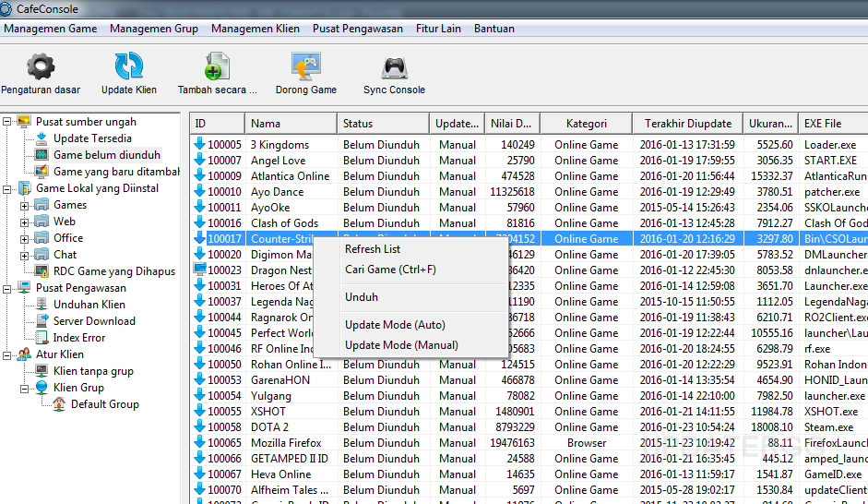Click the Klien Grup globe icon
The image size is (868, 504).
point(42,388)
